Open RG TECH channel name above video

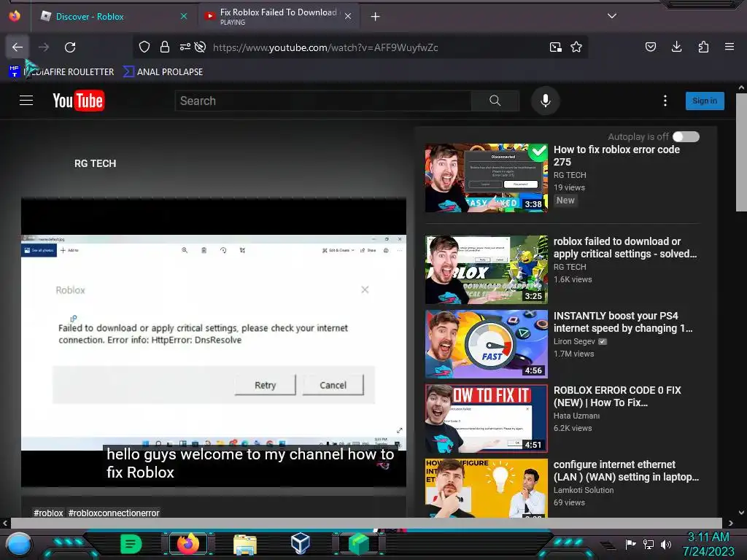pyautogui.click(x=96, y=163)
